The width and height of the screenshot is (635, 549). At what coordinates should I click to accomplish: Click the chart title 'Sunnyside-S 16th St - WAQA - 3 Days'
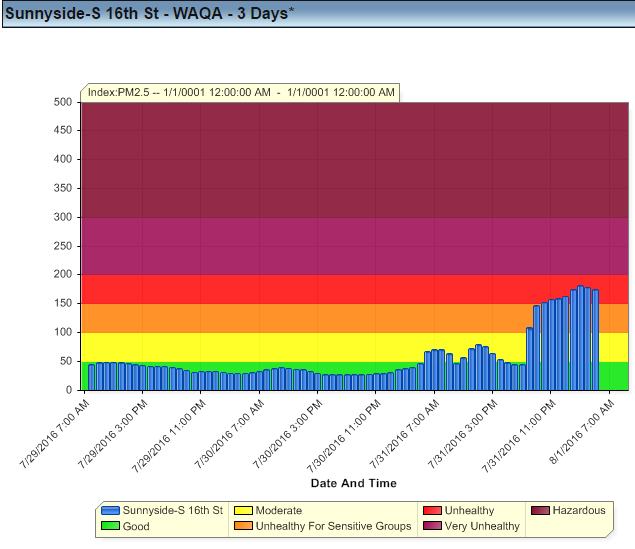point(149,13)
